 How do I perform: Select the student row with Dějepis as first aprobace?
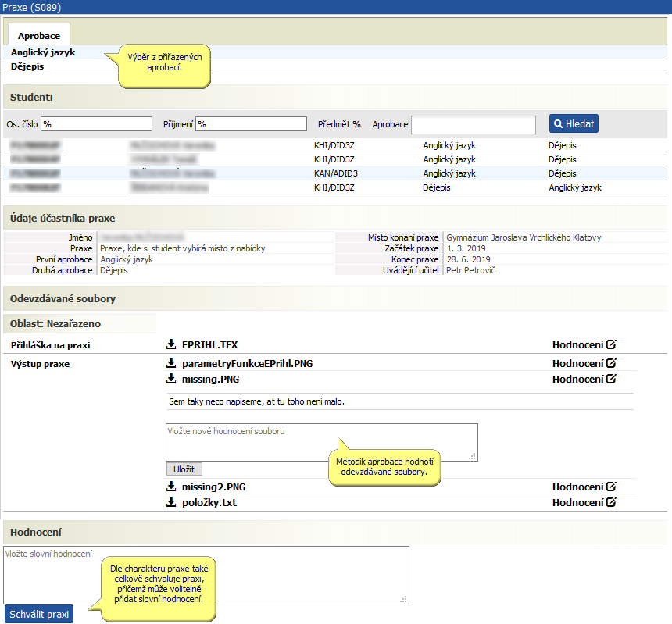click(335, 187)
